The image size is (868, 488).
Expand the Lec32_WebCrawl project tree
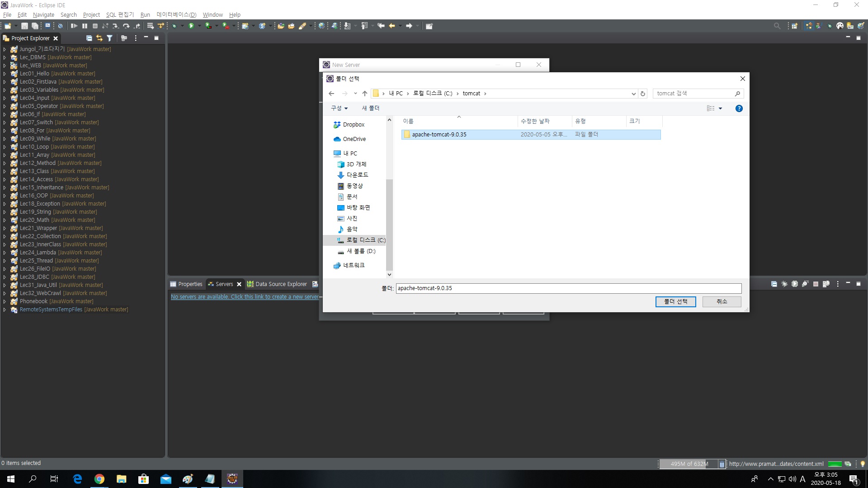click(5, 293)
